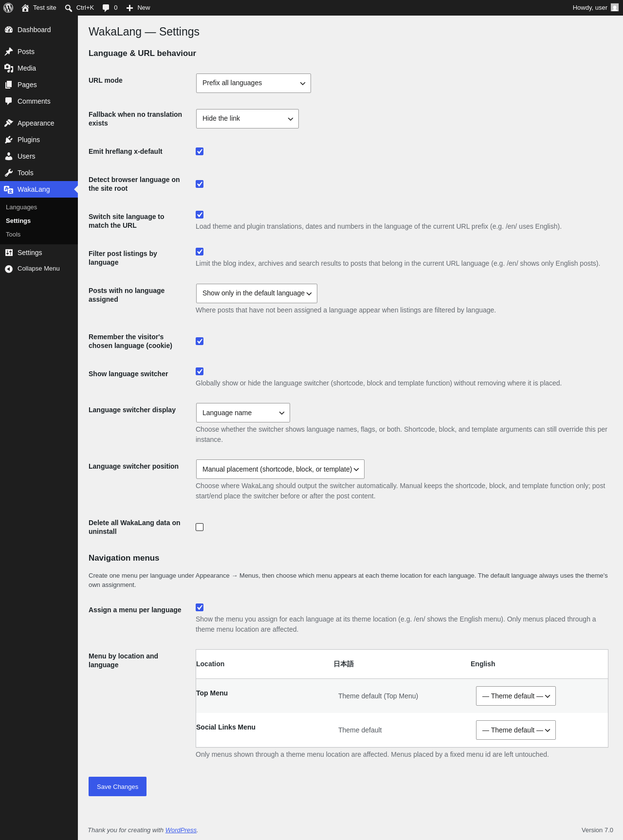Click the Save Changes button
The width and height of the screenshot is (623, 840).
[x=117, y=786]
